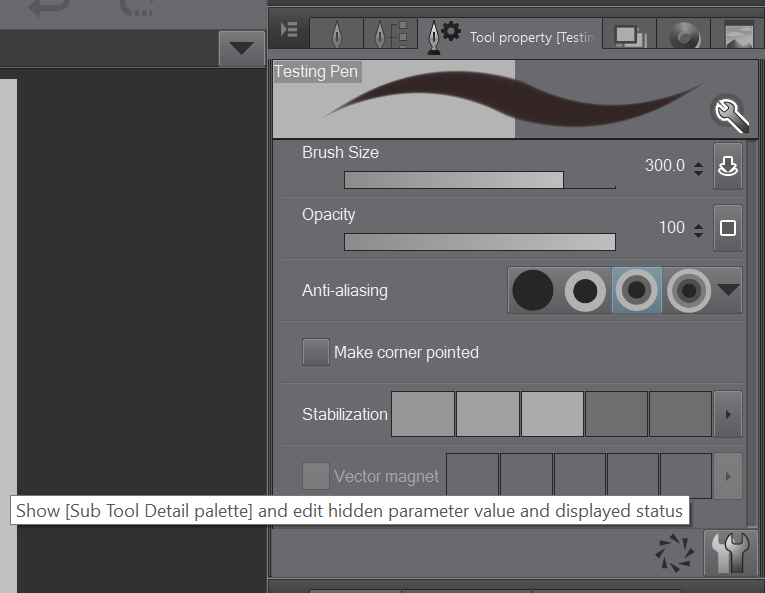
Task: Expand Vector magnet slider arrow
Action: (x=728, y=476)
